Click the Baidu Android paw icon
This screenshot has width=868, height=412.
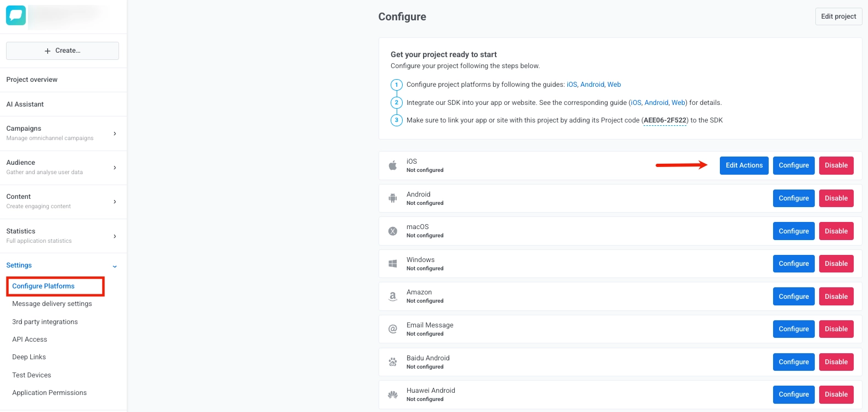pos(392,361)
